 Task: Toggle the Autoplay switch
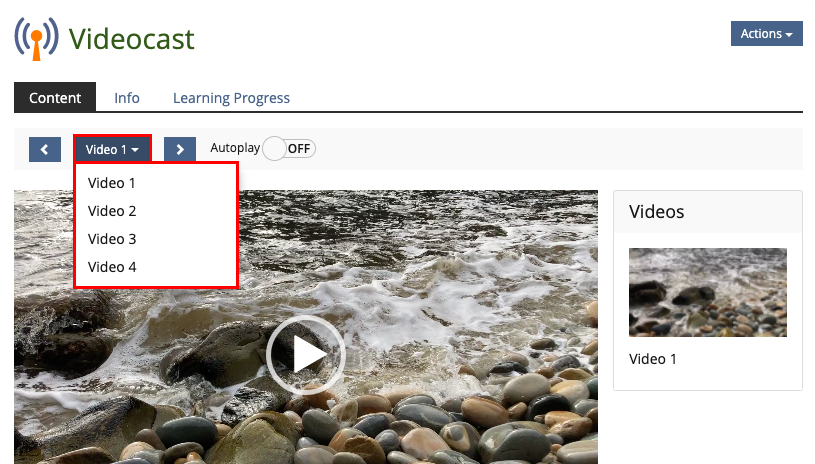[289, 149]
